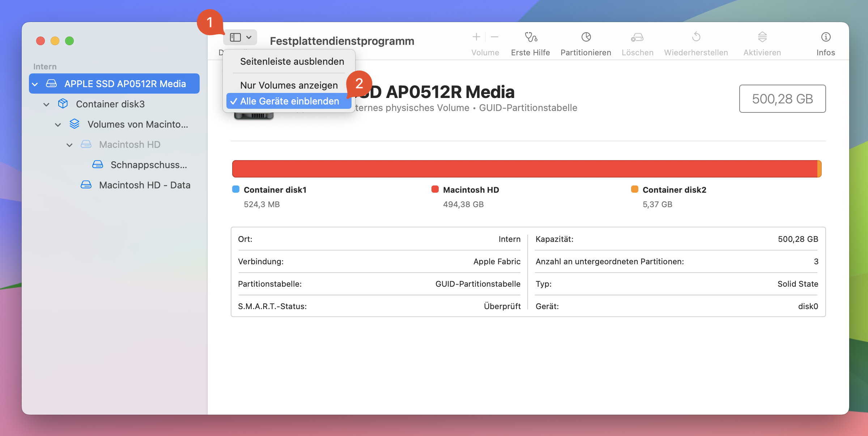Choose Nur Volumes anzeigen option
Screen dimensions: 868x436
coord(289,85)
